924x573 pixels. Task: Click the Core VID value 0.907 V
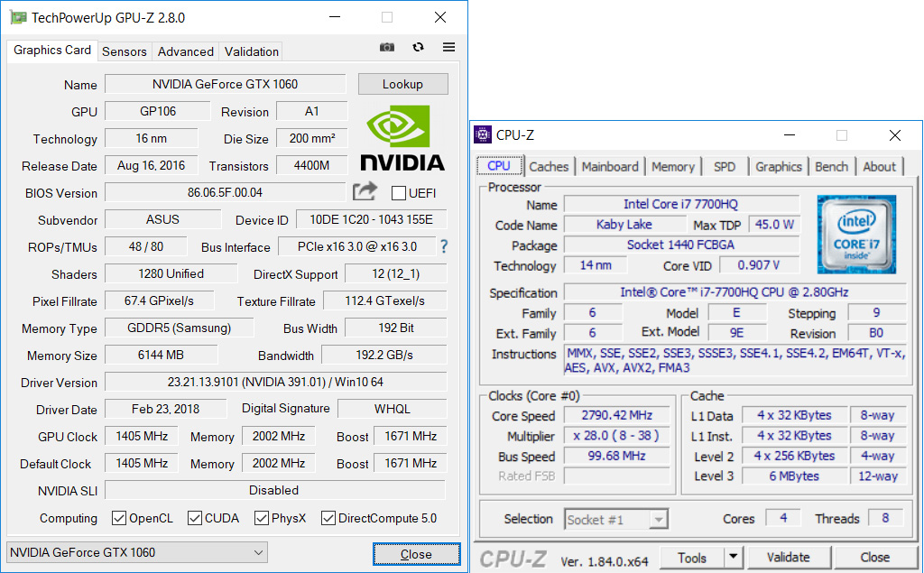click(759, 264)
